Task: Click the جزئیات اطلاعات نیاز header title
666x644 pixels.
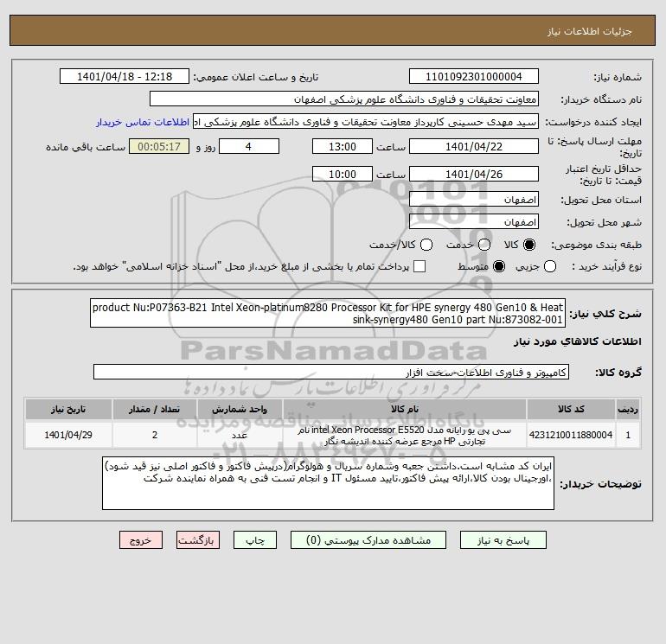Action: click(x=590, y=31)
